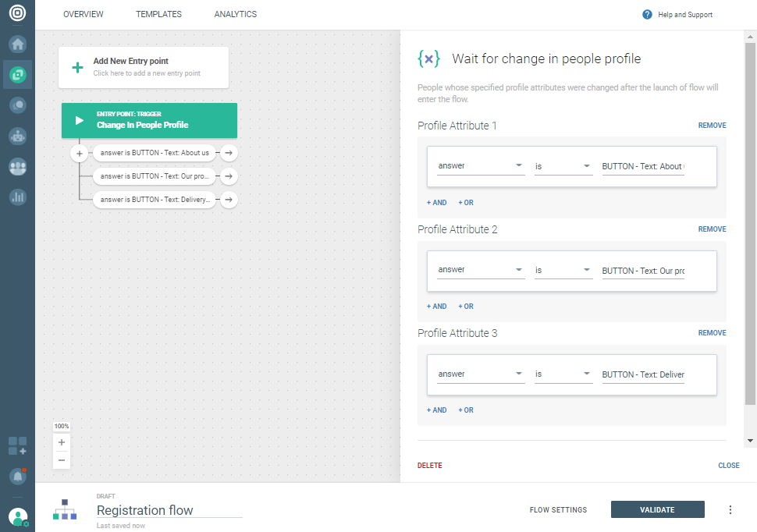Add OR condition to Profile Attribute 2
Screen dimensions: 757x532
click(x=466, y=307)
